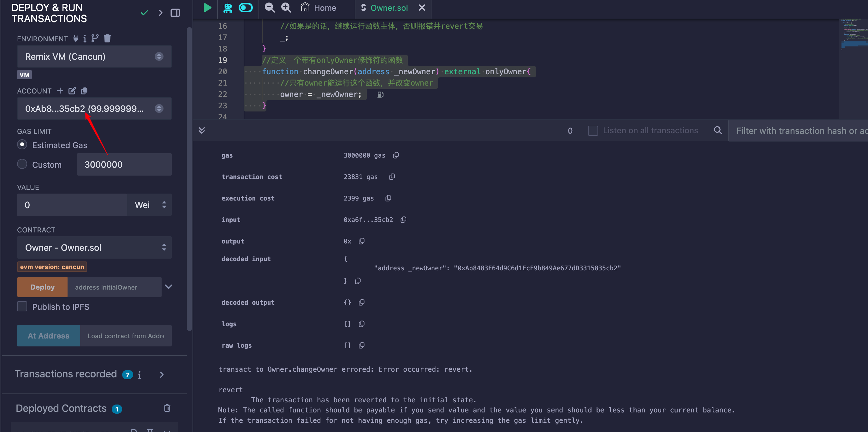The height and width of the screenshot is (432, 868).
Task: Click the Filter with transaction hash field
Action: coord(798,131)
